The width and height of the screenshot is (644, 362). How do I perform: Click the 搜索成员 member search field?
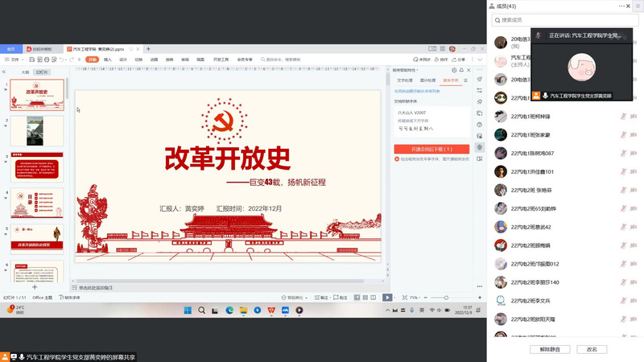tap(563, 19)
